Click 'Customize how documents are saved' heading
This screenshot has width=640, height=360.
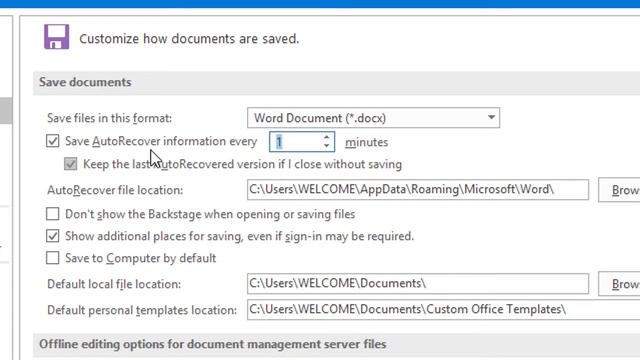click(x=189, y=39)
